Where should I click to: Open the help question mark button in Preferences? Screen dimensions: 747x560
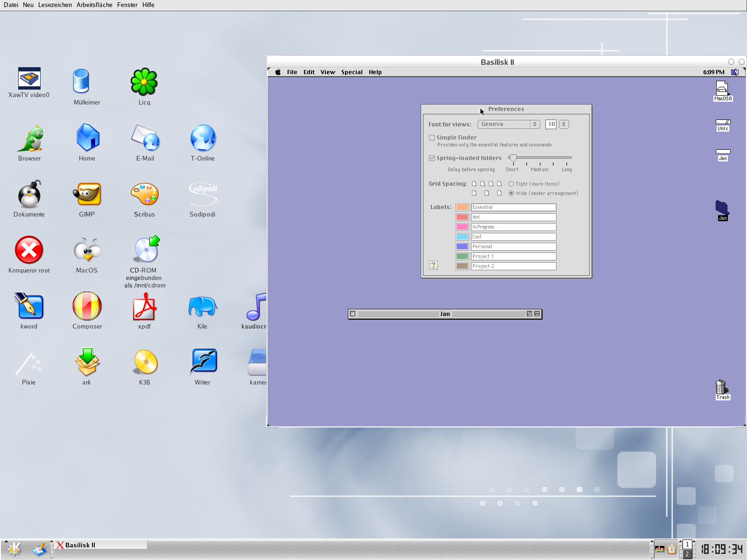pos(433,265)
